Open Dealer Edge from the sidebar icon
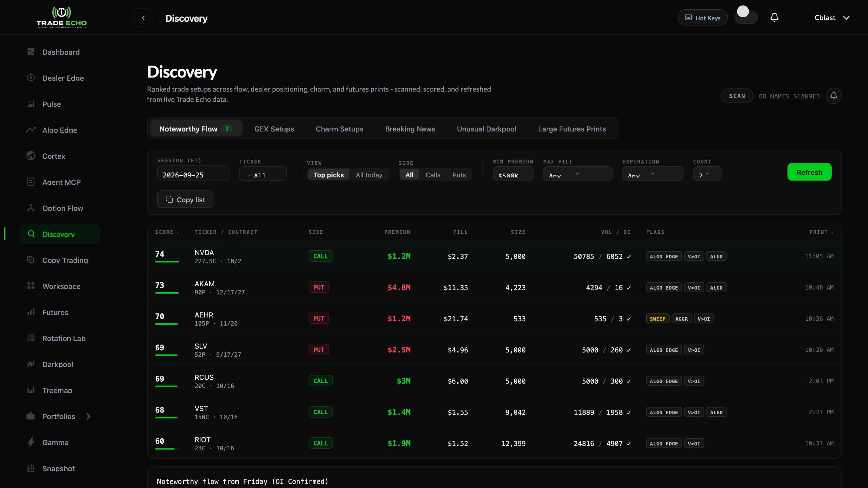 pyautogui.click(x=31, y=78)
